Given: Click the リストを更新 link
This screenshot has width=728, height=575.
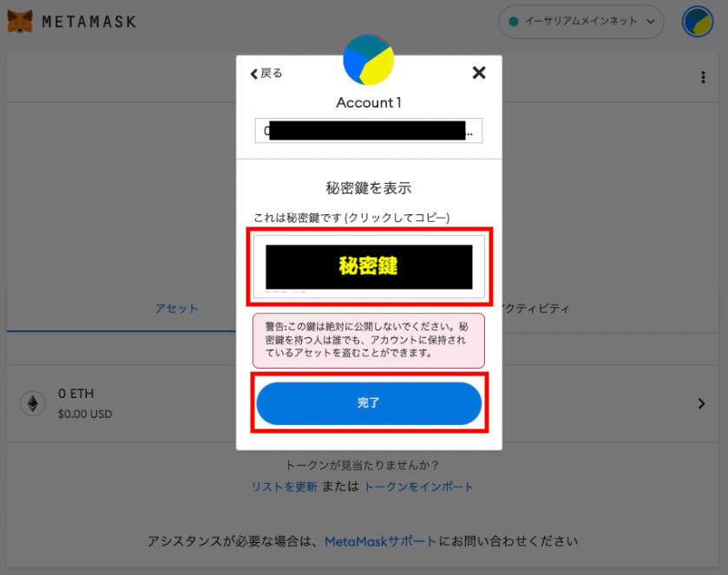Looking at the screenshot, I should tap(284, 487).
